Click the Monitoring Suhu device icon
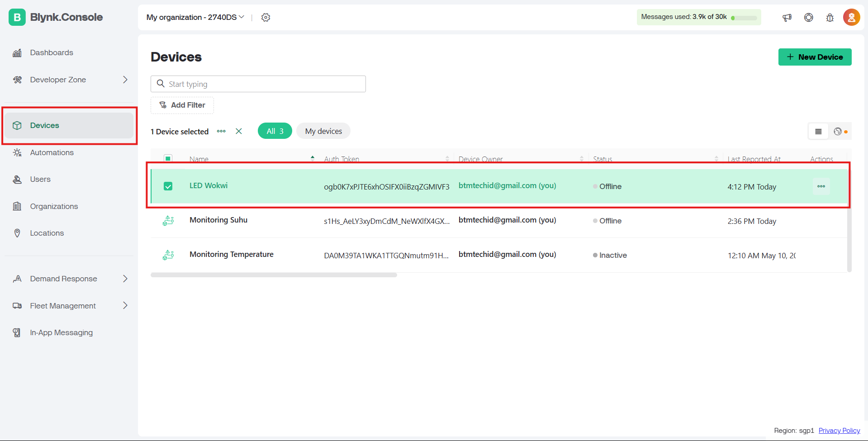This screenshot has width=868, height=441. [168, 221]
